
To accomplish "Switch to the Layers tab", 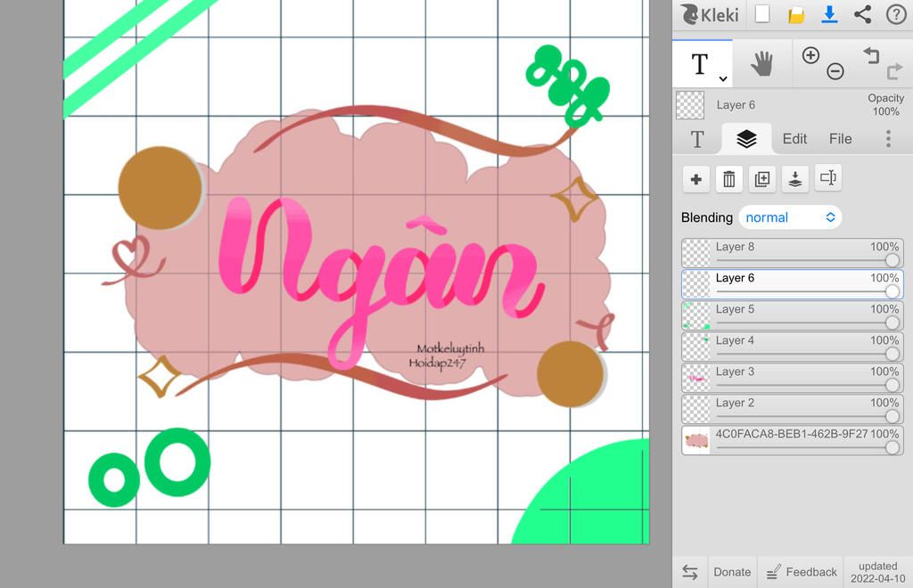I will coord(746,139).
